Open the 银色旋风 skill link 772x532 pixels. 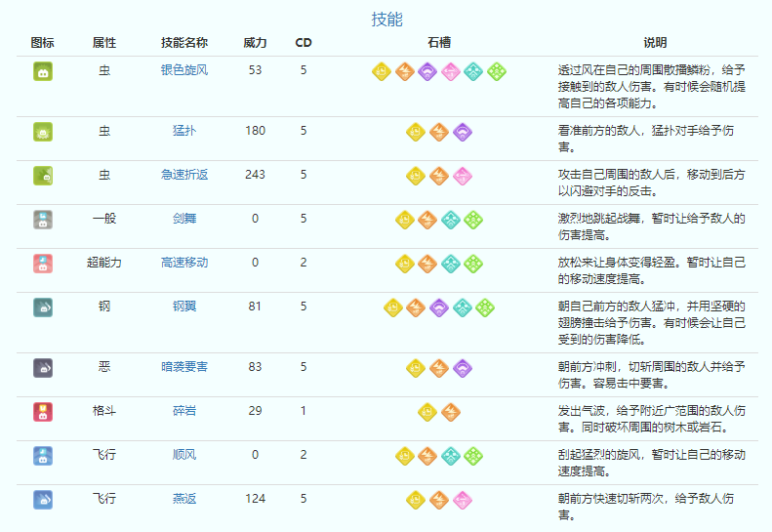(x=184, y=70)
